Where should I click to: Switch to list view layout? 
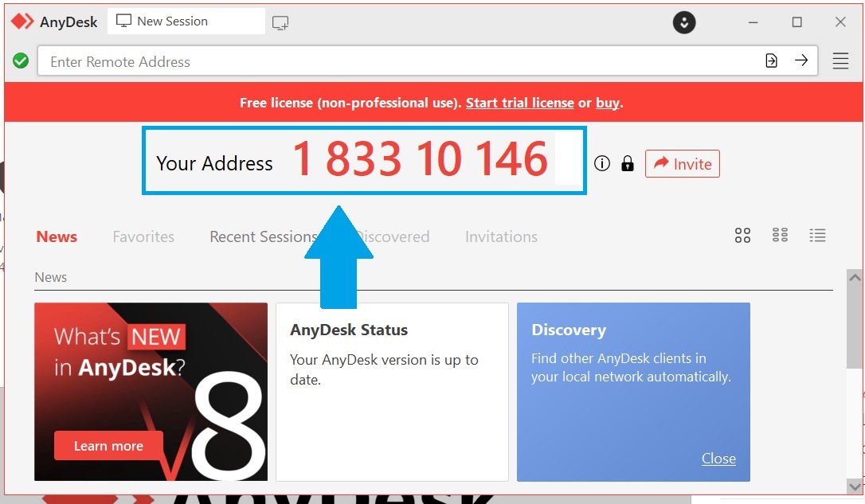click(817, 235)
